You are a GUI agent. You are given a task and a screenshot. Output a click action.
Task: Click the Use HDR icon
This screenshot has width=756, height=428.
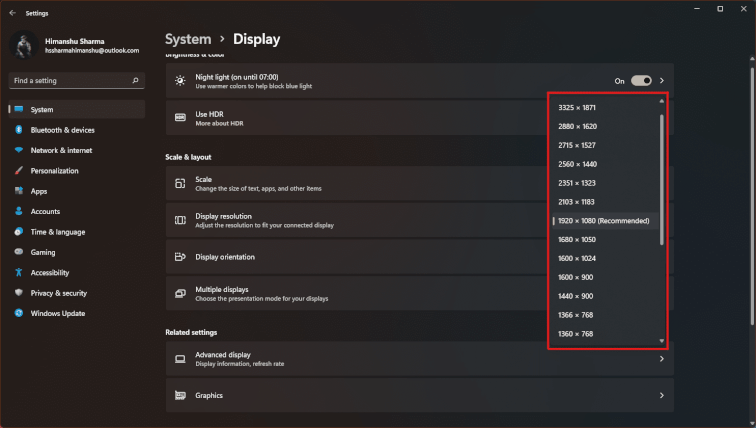coord(180,118)
